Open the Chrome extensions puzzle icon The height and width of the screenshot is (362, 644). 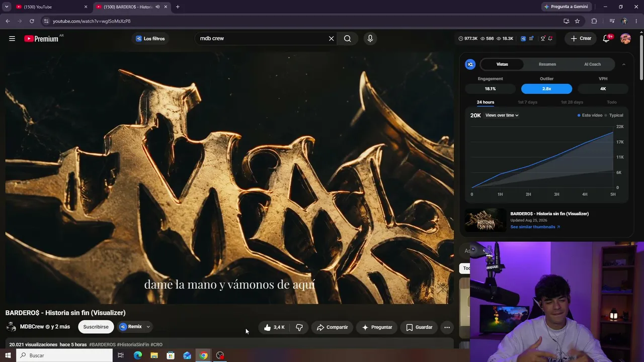[594, 21]
